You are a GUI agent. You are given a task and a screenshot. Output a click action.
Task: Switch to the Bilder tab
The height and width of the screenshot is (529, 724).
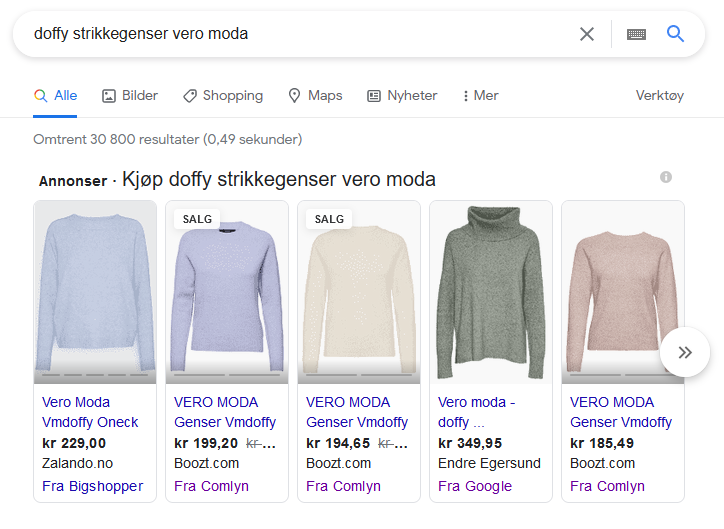tap(130, 96)
